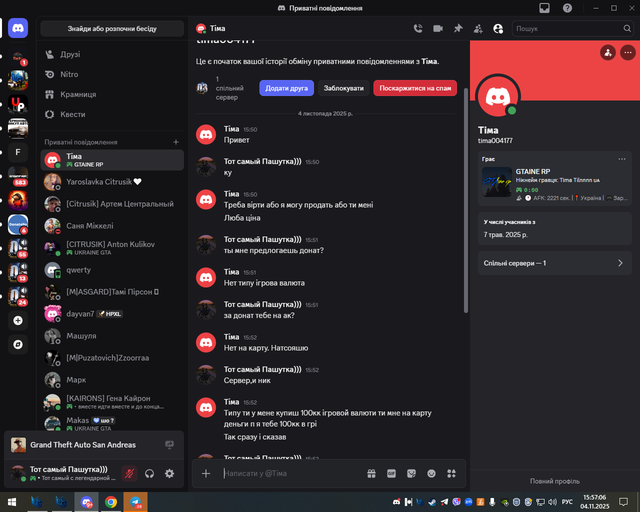Start a voice call with Tima
The height and width of the screenshot is (512, 640).
coord(418,29)
